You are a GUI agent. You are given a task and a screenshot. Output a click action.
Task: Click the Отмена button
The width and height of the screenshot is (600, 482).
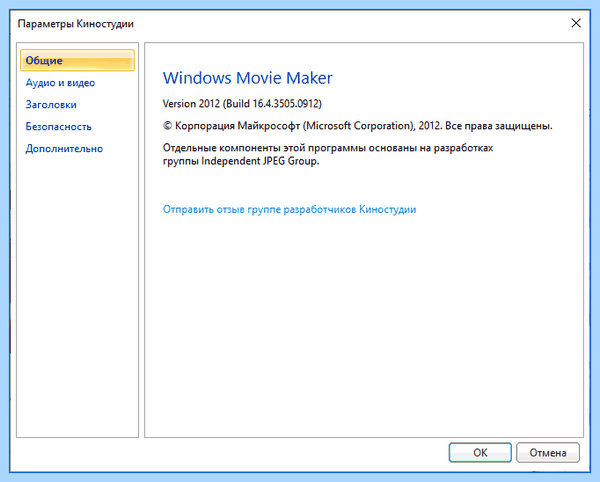pos(548,453)
